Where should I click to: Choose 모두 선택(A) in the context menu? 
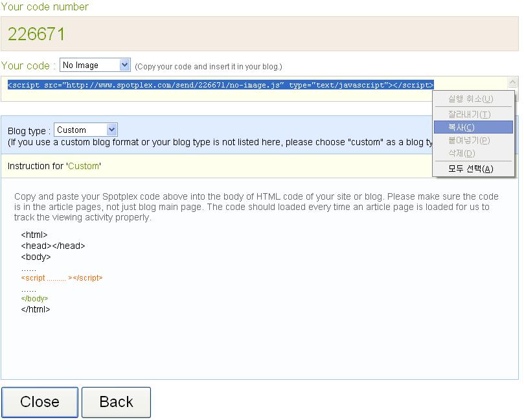click(473, 169)
